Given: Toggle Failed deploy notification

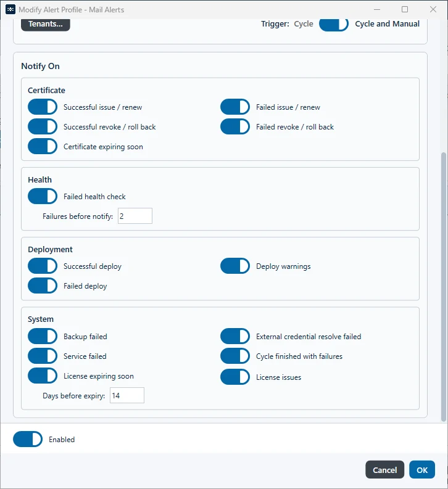Looking at the screenshot, I should click(43, 286).
